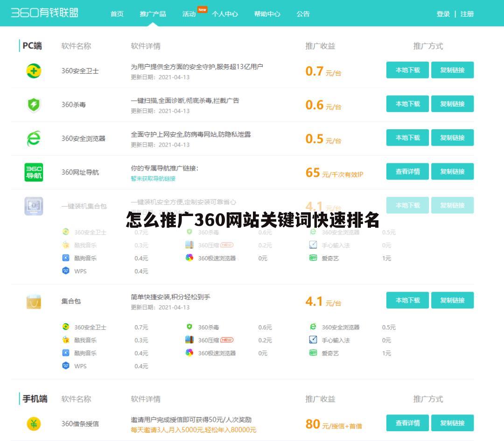Click the 360安全浏览器 product name in PC list

tap(83, 138)
